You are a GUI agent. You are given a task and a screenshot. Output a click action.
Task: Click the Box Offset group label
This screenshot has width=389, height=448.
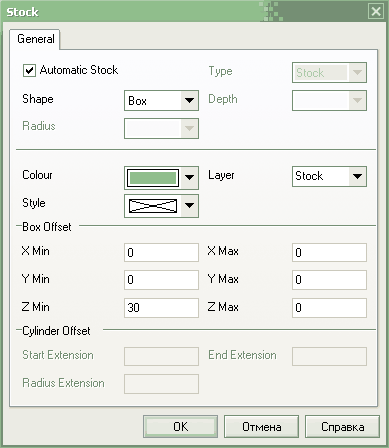pyautogui.click(x=47, y=227)
